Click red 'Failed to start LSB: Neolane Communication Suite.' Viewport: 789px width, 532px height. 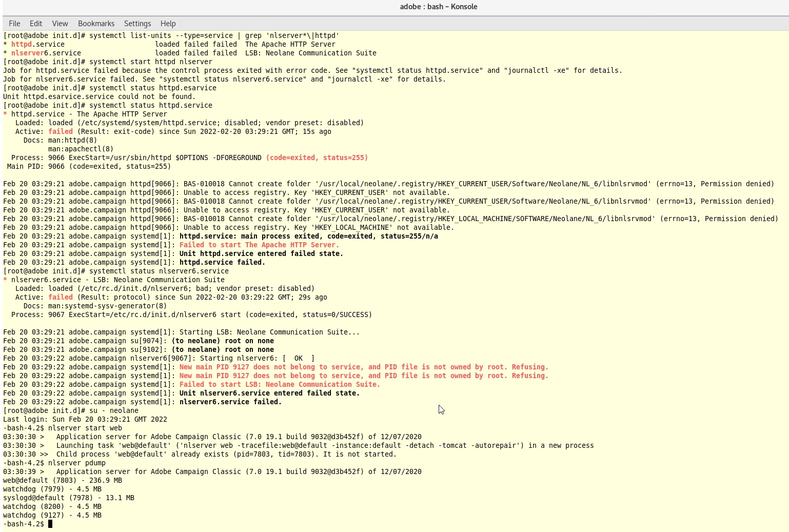pos(280,385)
